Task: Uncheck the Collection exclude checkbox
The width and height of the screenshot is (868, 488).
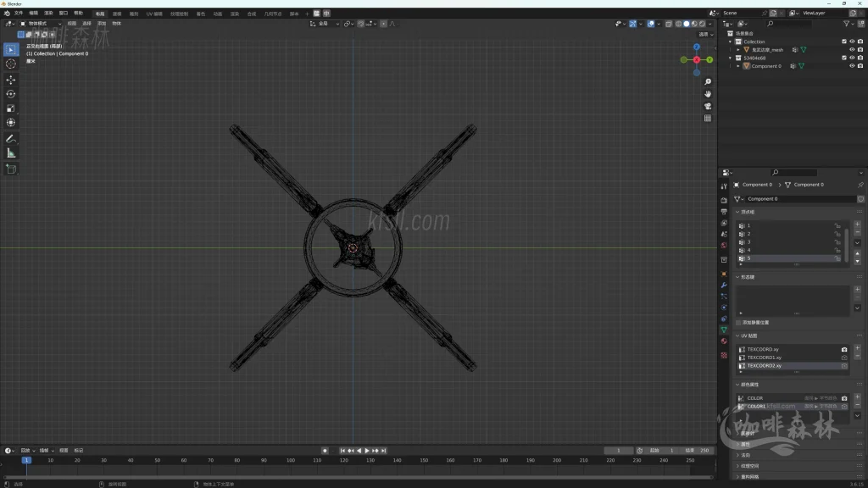Action: (x=843, y=42)
